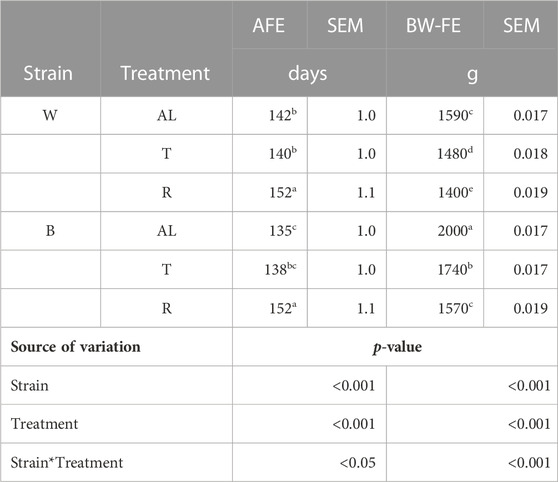
Task: Click the Source of variation label
Action: coord(75,346)
